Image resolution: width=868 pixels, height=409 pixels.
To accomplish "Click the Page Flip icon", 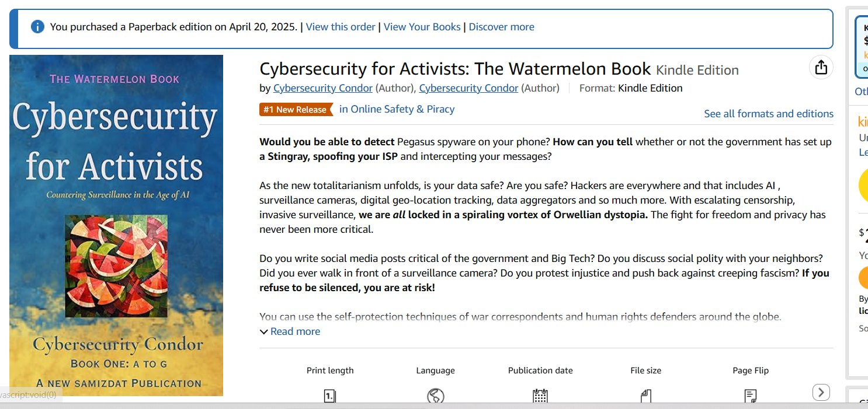I will click(751, 397).
